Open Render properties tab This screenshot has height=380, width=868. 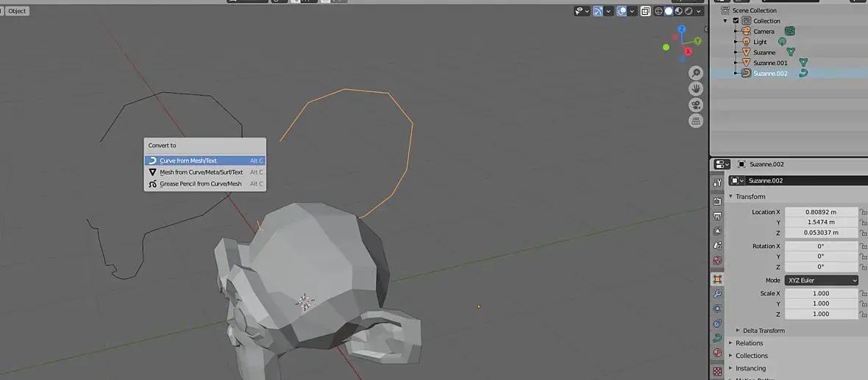point(717,201)
